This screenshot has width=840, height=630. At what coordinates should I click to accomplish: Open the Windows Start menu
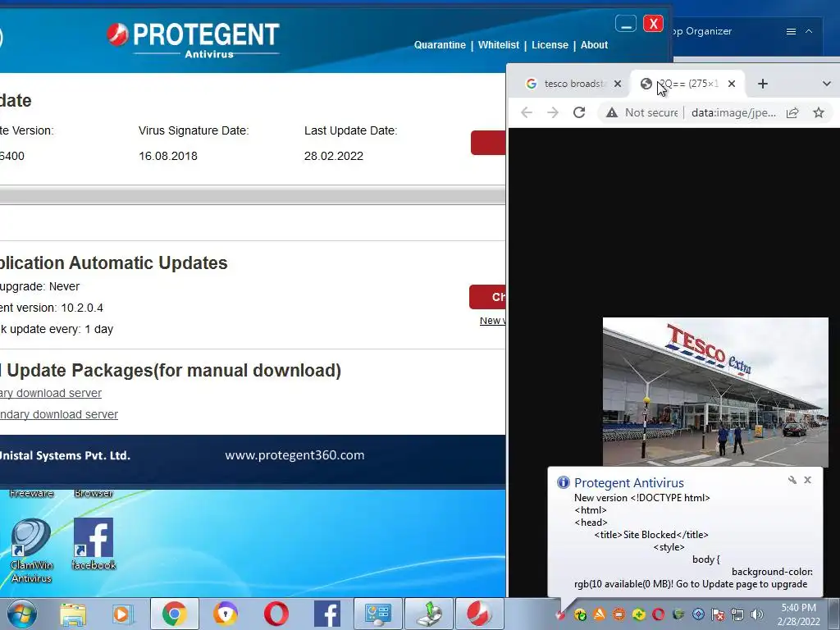[22, 614]
